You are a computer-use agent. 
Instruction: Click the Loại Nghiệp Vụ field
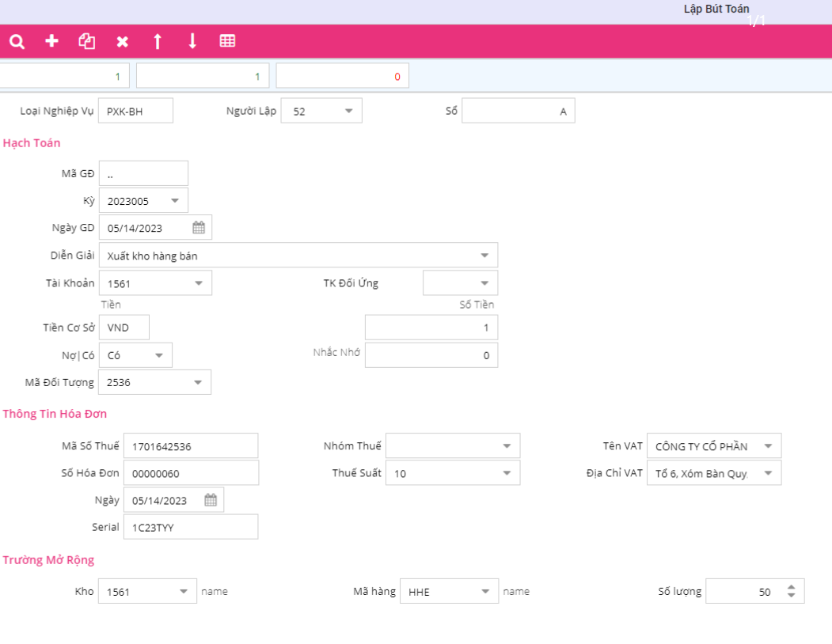click(135, 112)
